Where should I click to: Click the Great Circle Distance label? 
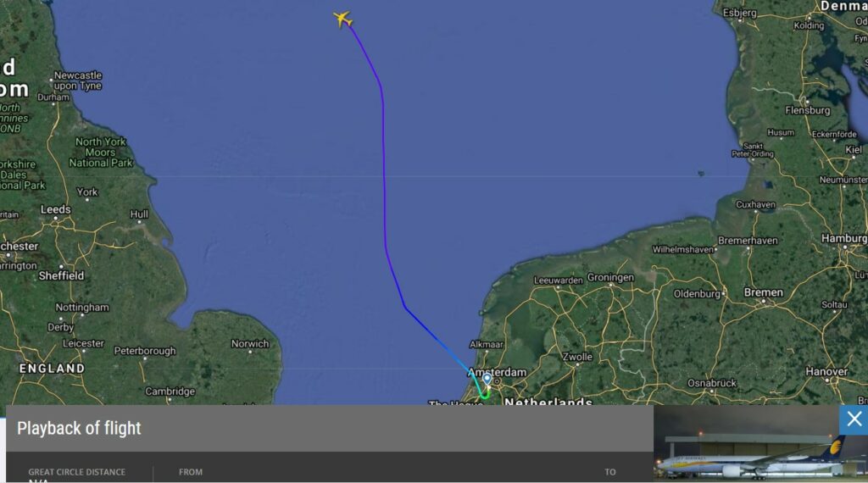pyautogui.click(x=76, y=472)
